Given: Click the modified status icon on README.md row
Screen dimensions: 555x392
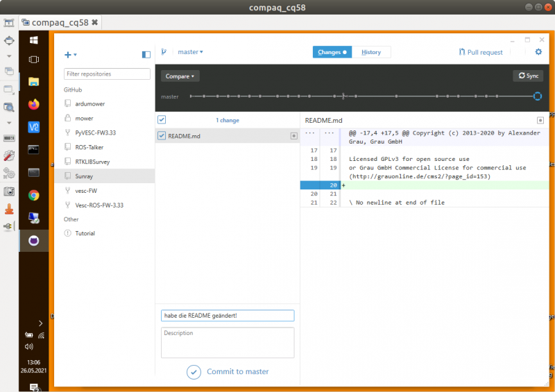Looking at the screenshot, I should [x=293, y=136].
